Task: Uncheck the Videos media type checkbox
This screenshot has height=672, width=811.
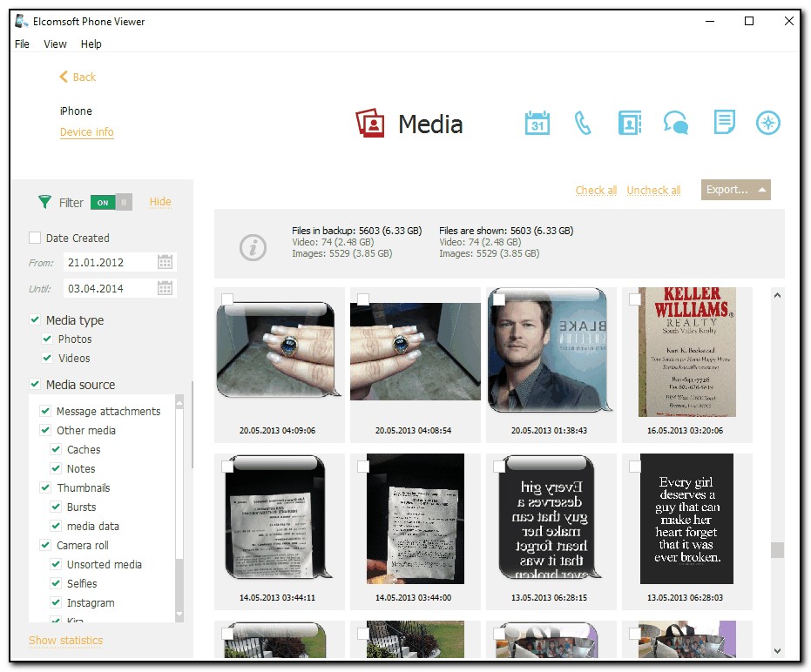Action: 47,358
